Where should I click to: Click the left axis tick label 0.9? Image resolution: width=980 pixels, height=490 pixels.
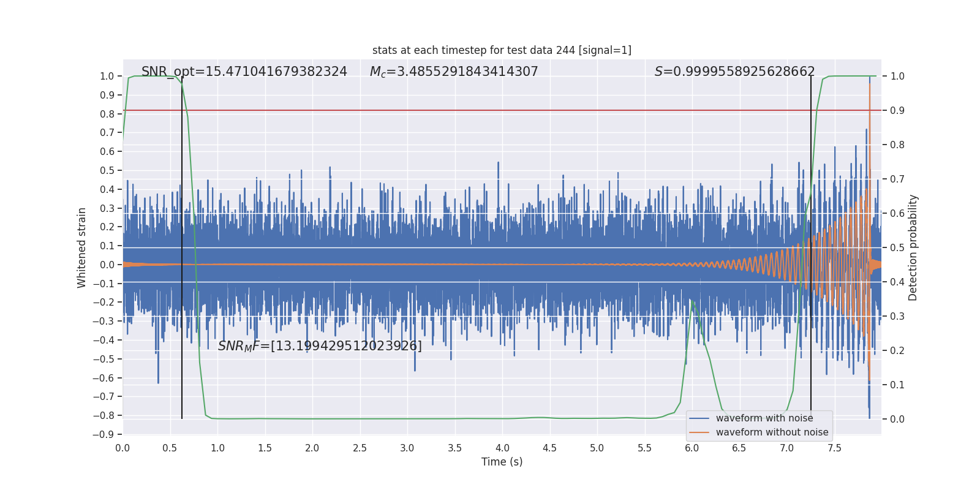(107, 95)
